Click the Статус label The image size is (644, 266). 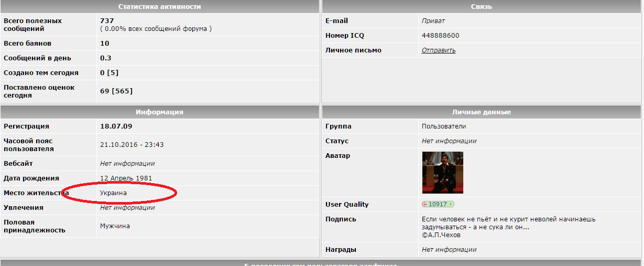pyautogui.click(x=337, y=141)
